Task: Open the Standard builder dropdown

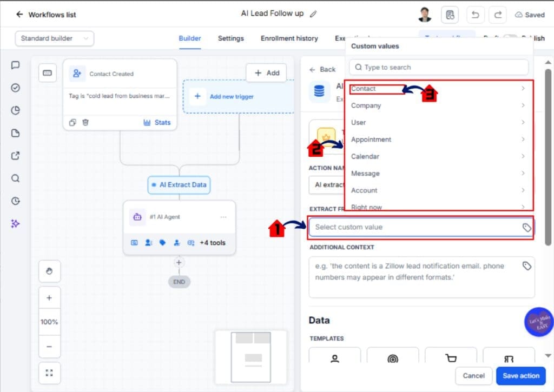Action: [55, 38]
